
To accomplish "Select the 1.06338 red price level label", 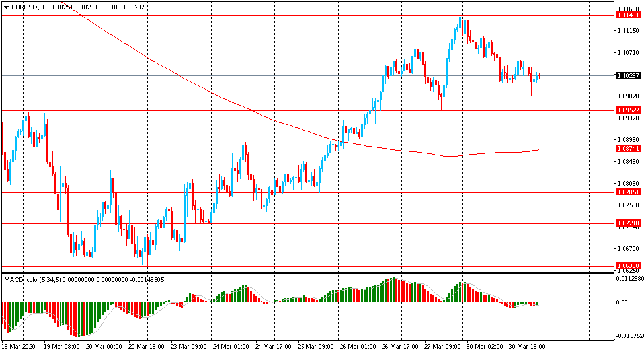I will [628, 266].
